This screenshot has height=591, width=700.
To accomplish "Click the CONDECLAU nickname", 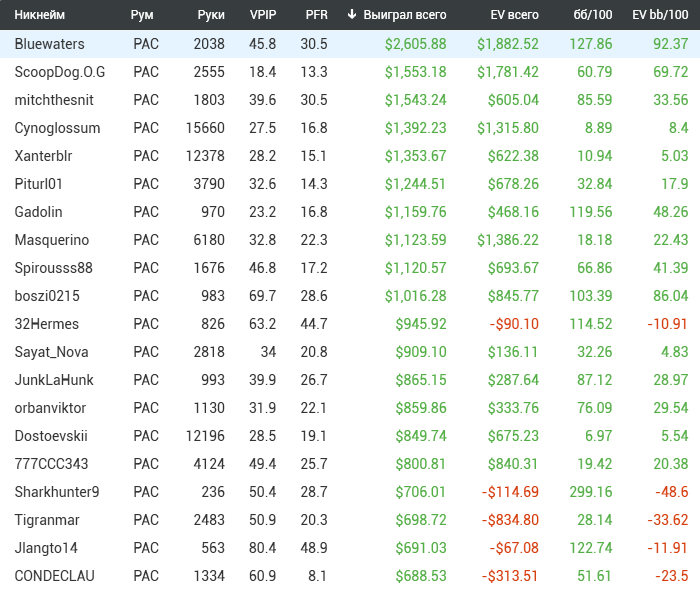I will (x=54, y=576).
